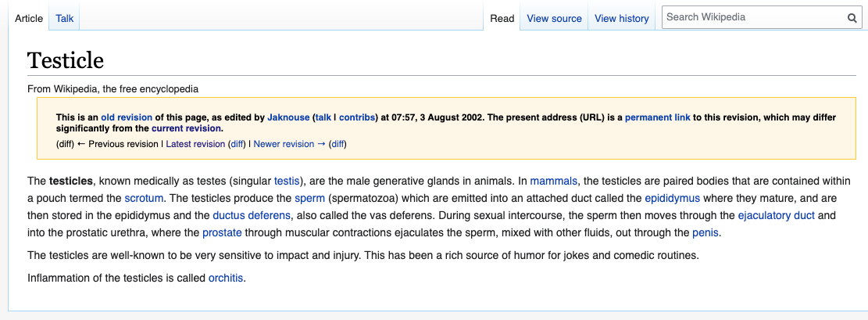This screenshot has height=320, width=868.
Task: Select the Article tab
Action: coord(29,18)
